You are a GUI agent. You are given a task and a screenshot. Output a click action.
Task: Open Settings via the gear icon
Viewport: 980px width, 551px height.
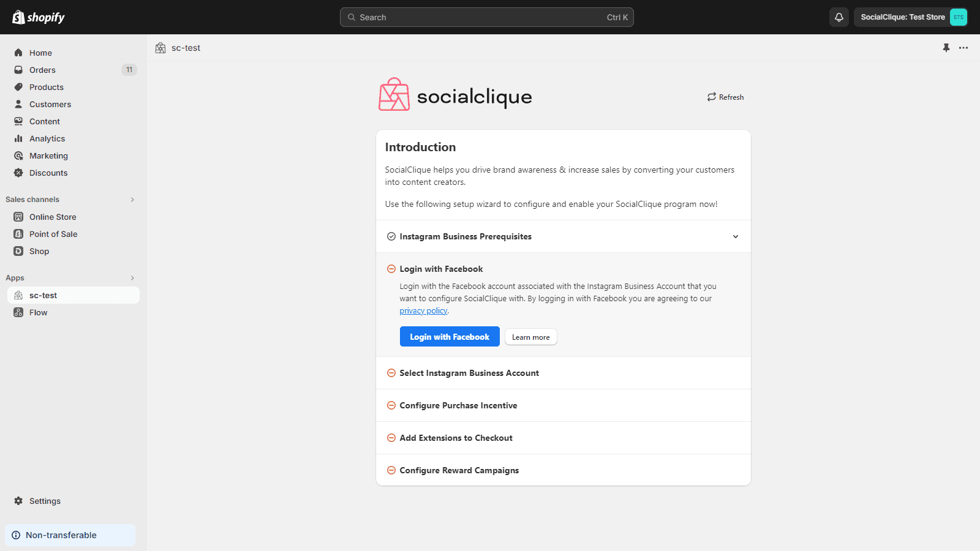18,501
